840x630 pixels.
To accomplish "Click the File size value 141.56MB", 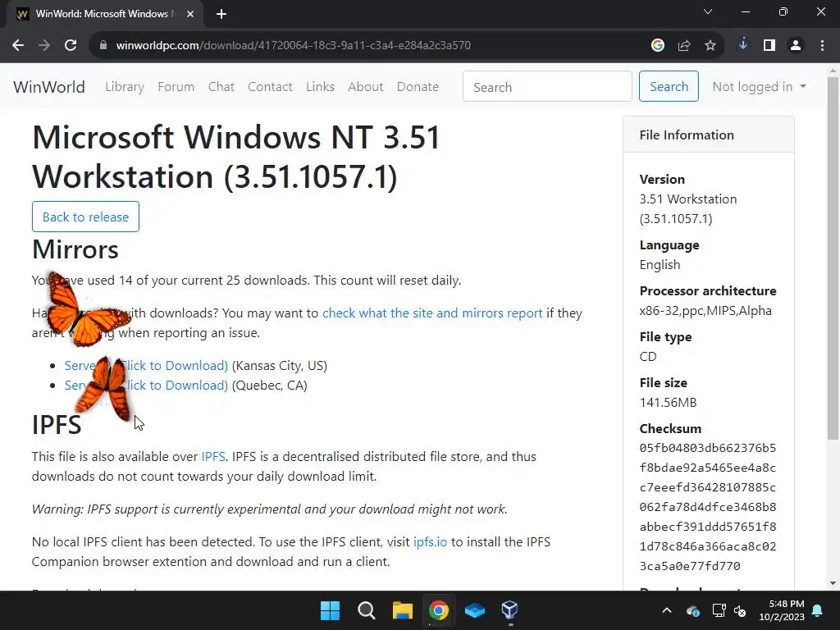I will click(x=668, y=402).
